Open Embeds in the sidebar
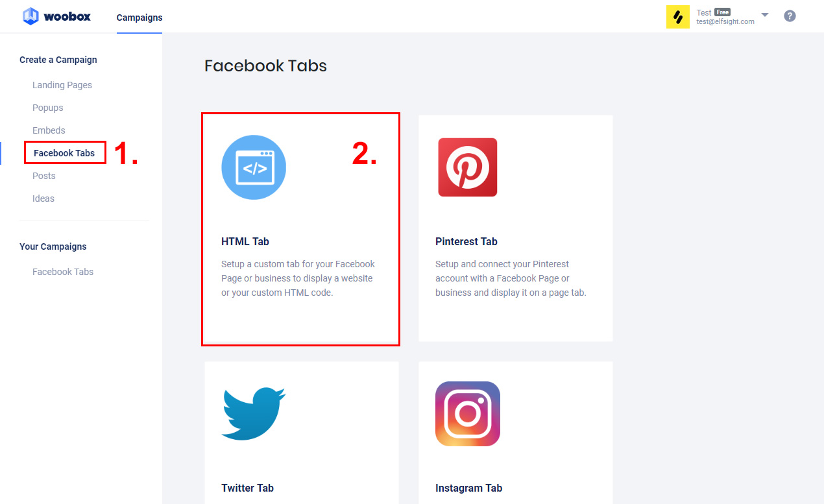824x504 pixels. (49, 130)
